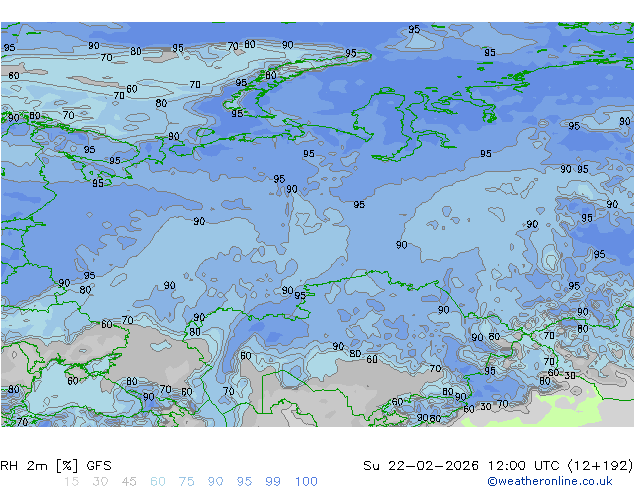Select legend value 30 in the colour scale
The height and width of the screenshot is (490, 634).
pyautogui.click(x=100, y=482)
